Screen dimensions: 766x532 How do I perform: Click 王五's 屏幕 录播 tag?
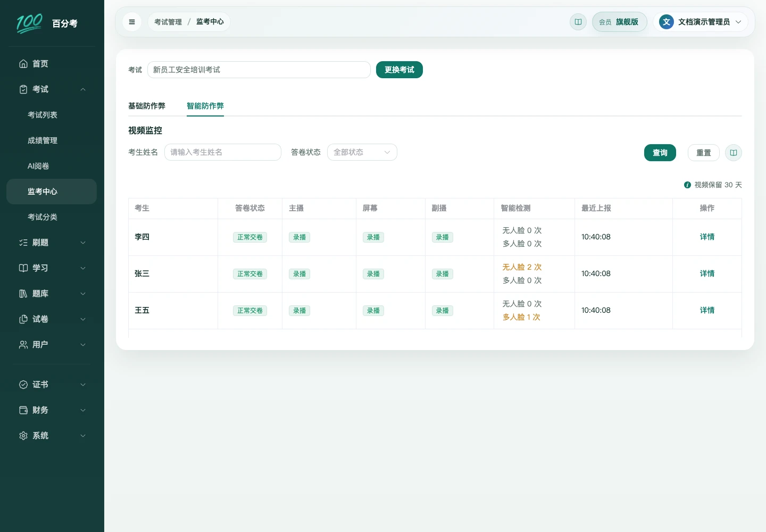[x=373, y=311]
